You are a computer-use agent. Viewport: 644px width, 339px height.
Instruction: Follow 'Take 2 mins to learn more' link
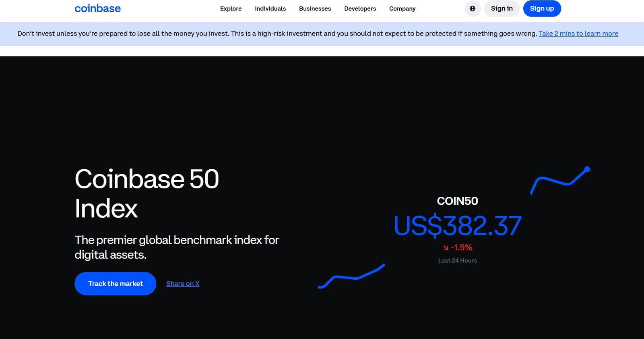pos(578,33)
